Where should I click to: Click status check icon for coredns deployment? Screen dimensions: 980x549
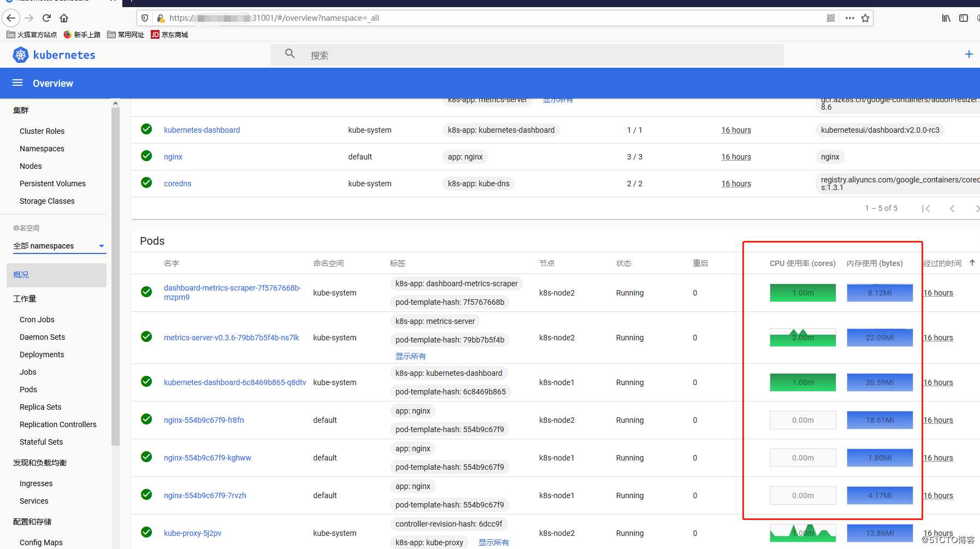146,182
